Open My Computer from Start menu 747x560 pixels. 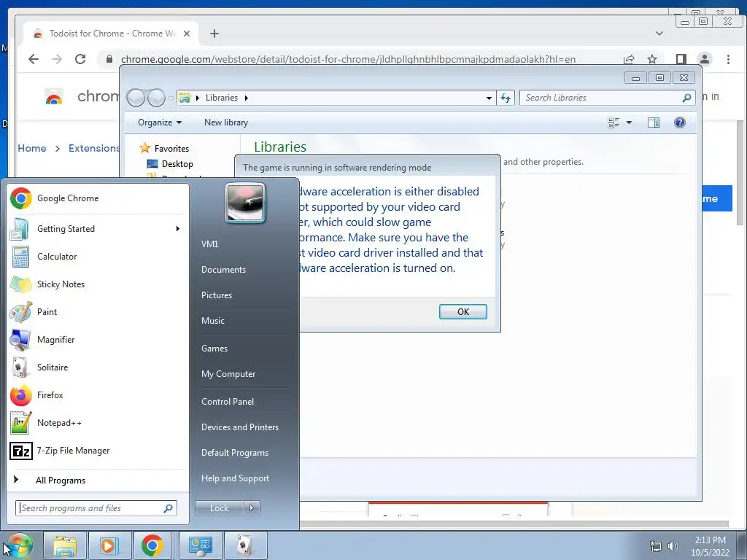(228, 374)
